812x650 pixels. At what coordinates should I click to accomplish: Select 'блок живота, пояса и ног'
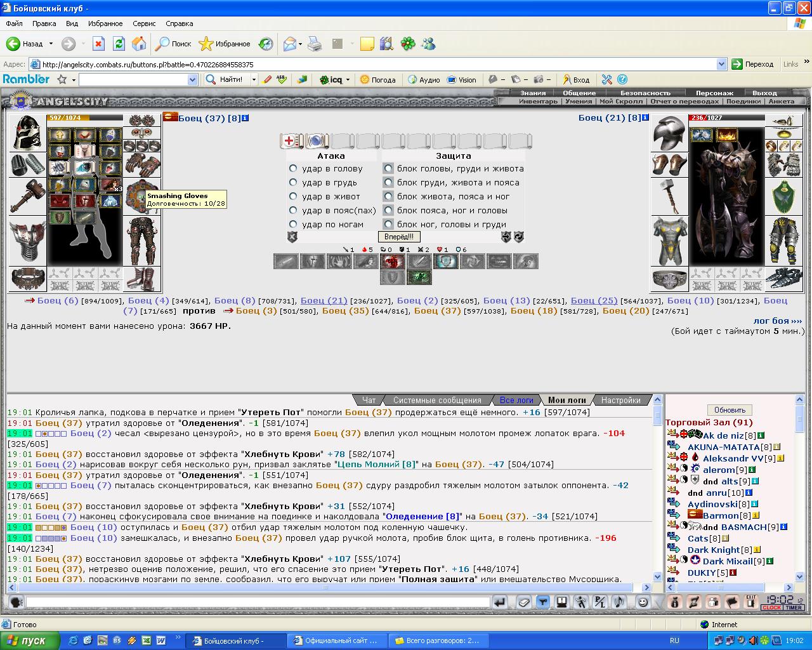click(388, 196)
